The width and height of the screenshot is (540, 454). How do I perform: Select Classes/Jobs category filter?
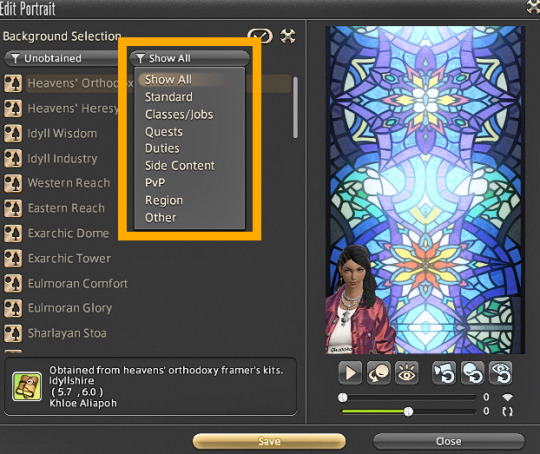[x=179, y=114]
